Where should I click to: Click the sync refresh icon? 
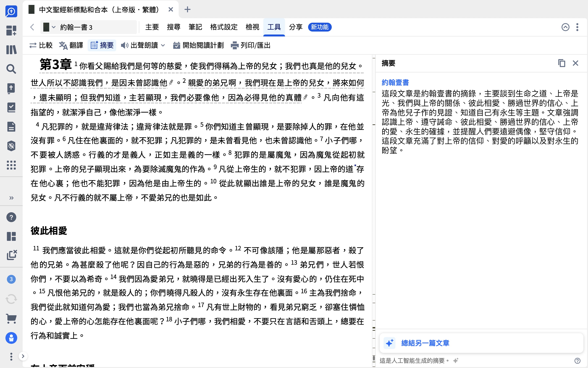point(11,299)
